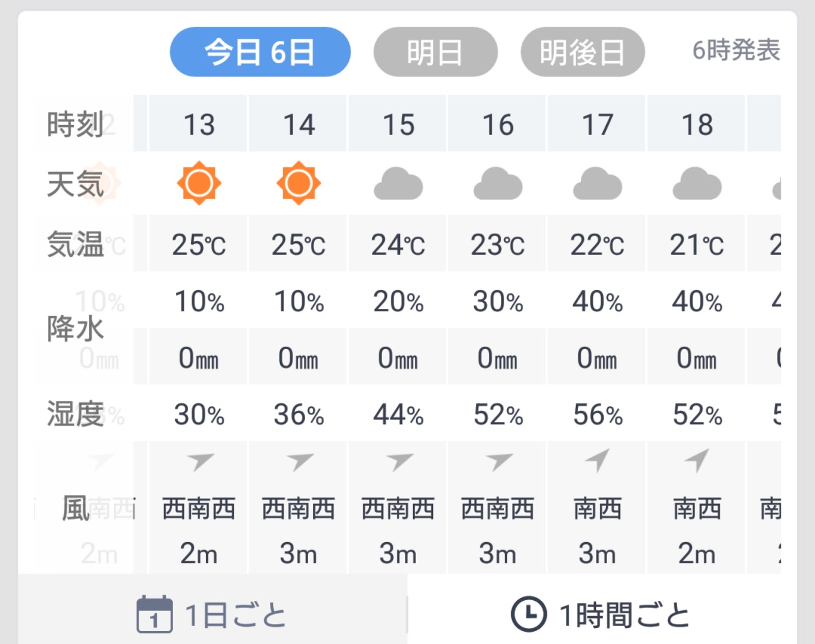Click the calendar icon beside 1日ごと
815x644 pixels.
[x=154, y=614]
